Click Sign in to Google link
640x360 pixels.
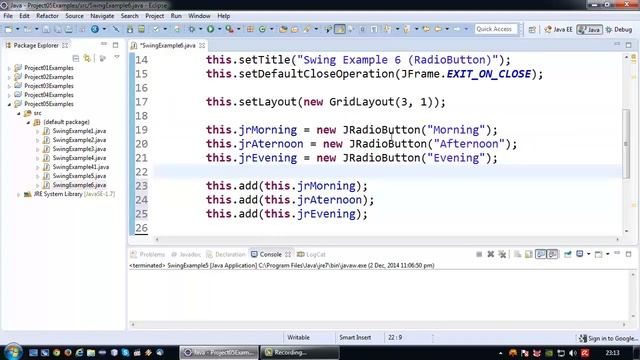tap(609, 338)
